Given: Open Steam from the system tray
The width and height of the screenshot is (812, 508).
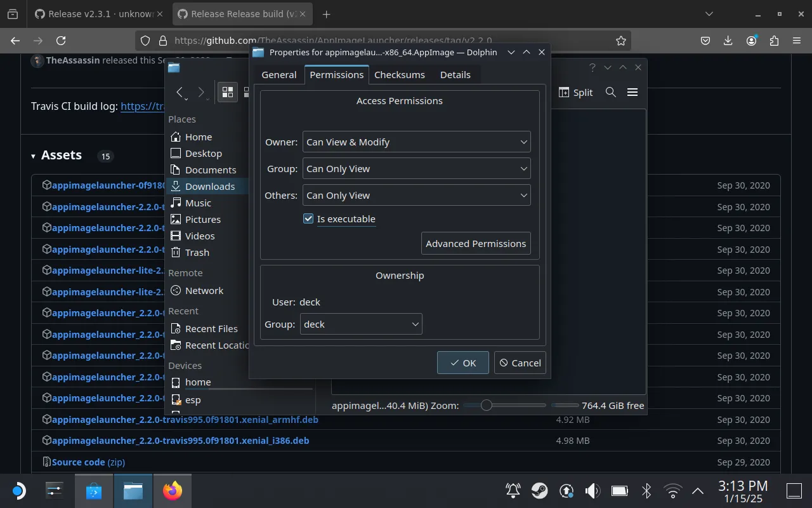Looking at the screenshot, I should point(540,490).
